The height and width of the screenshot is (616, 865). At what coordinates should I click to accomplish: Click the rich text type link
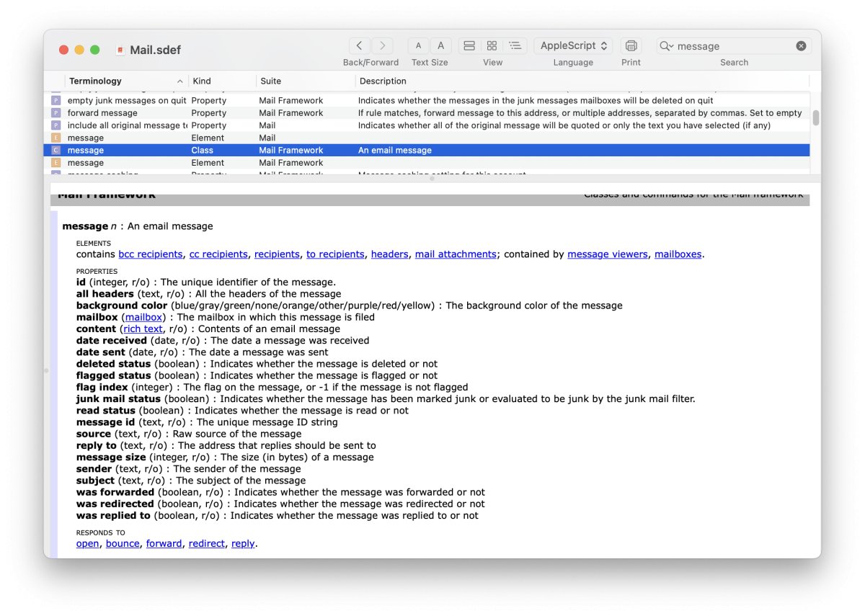tap(143, 329)
